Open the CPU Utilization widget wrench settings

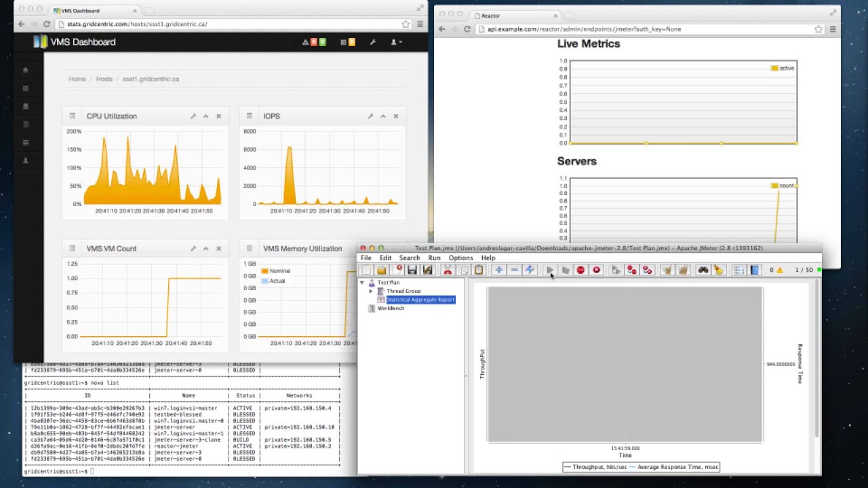click(193, 117)
